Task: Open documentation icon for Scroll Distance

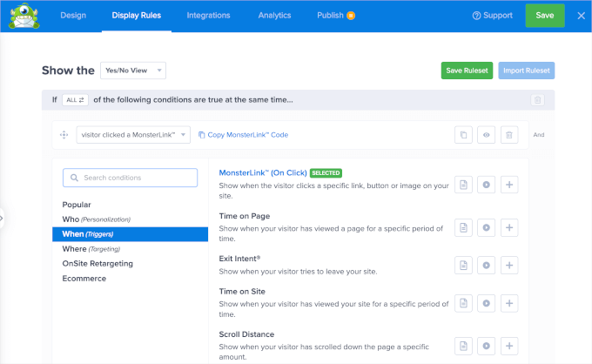Action: 463,346
